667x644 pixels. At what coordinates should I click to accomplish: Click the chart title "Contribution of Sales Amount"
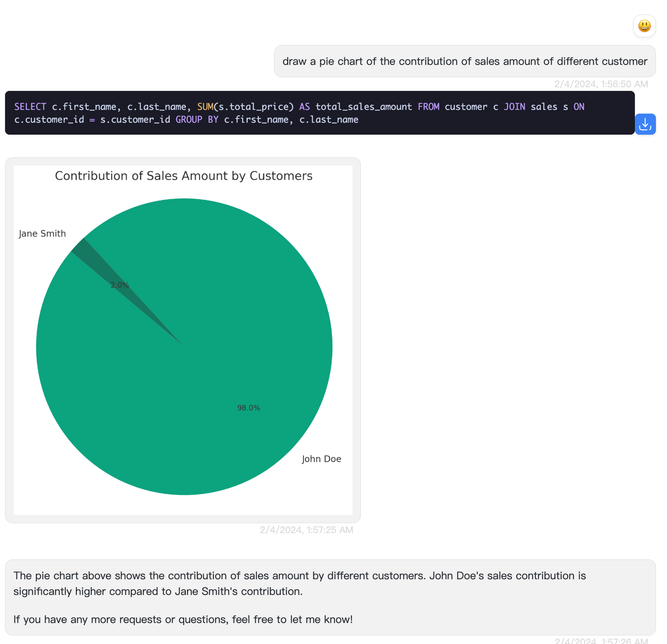(x=183, y=176)
